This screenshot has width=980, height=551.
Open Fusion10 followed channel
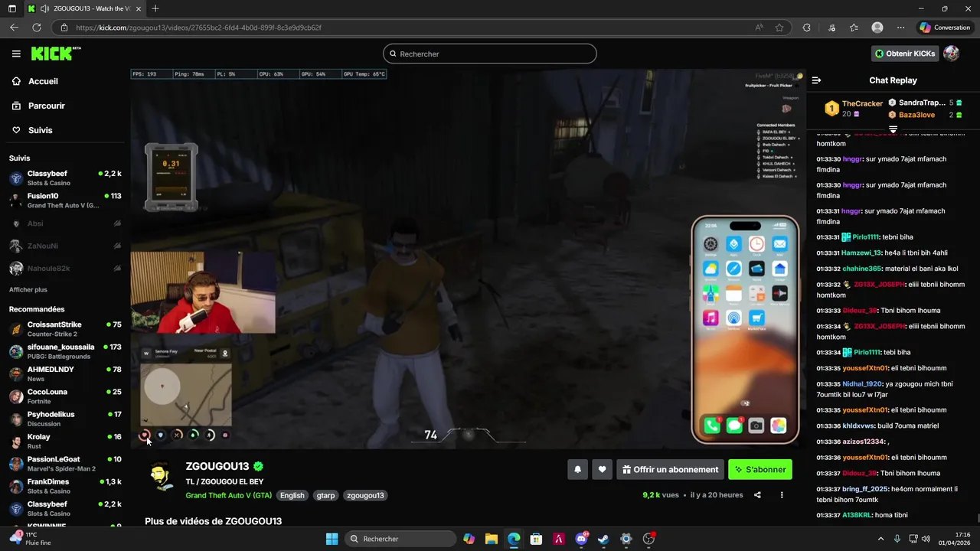pyautogui.click(x=64, y=201)
